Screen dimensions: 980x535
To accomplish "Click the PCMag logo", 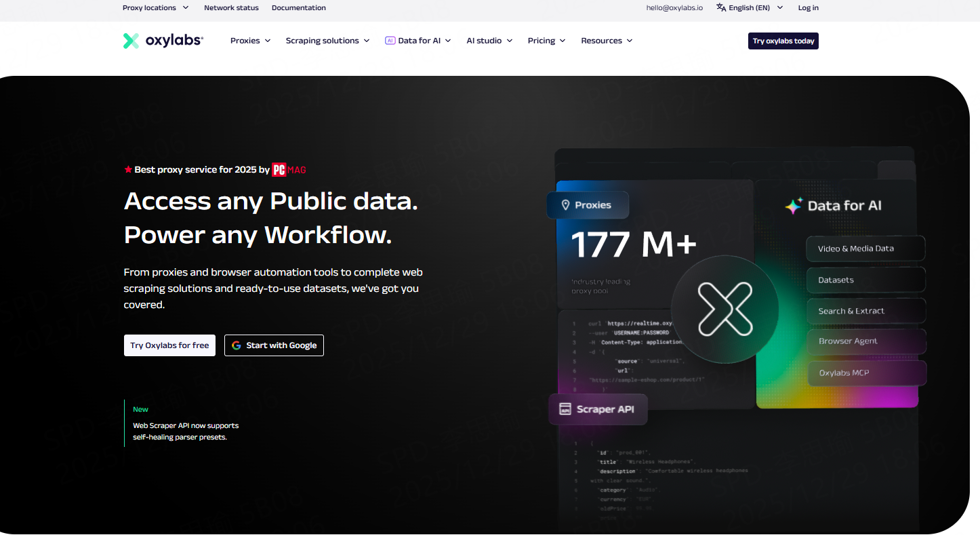I will pyautogui.click(x=289, y=170).
